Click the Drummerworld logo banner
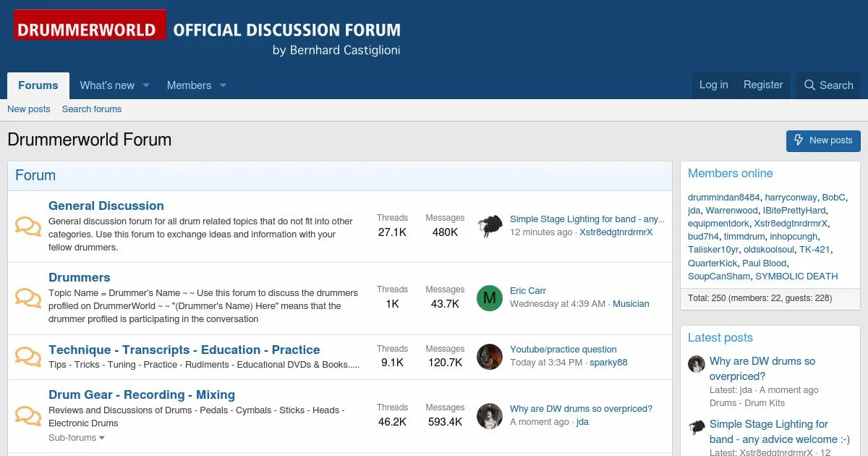This screenshot has width=868, height=456. [207, 33]
